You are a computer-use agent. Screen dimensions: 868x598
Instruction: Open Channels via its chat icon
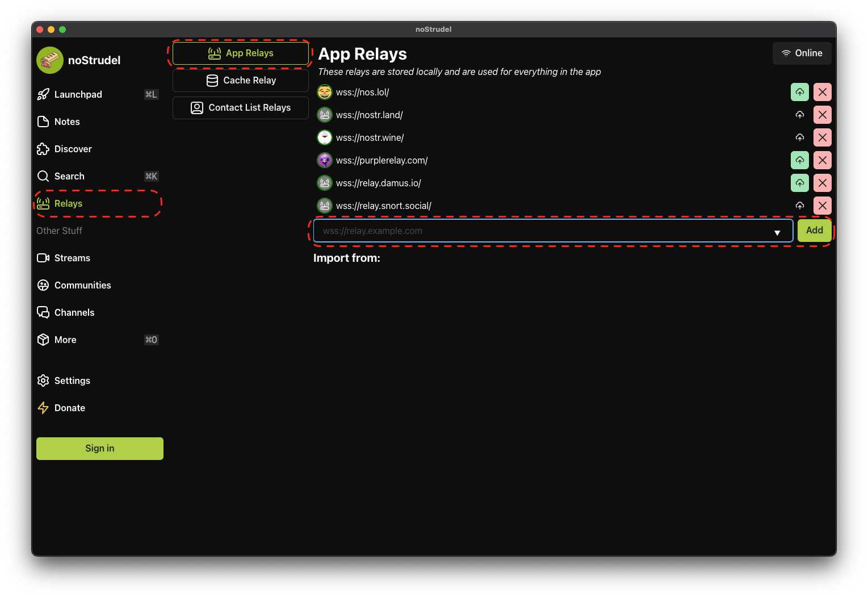click(x=43, y=312)
